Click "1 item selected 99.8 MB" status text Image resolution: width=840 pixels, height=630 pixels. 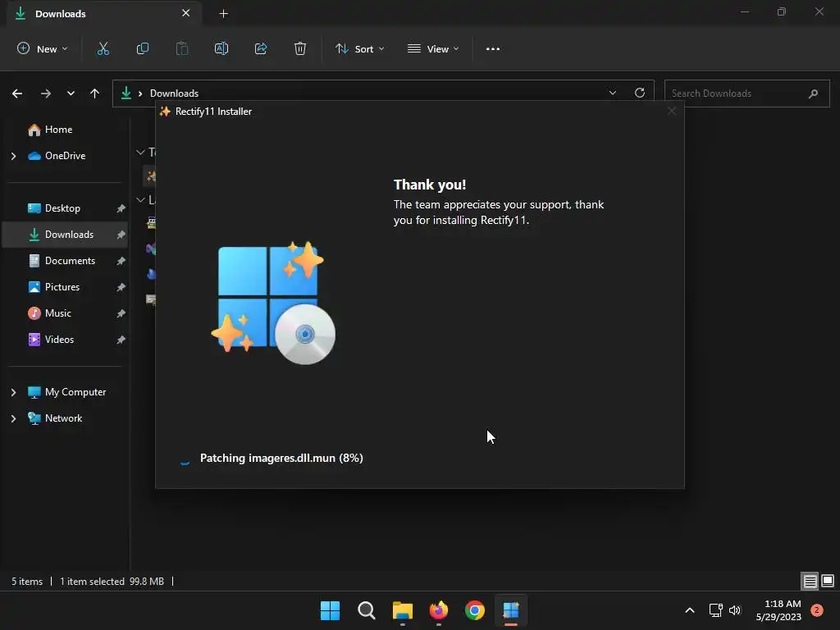click(x=112, y=582)
